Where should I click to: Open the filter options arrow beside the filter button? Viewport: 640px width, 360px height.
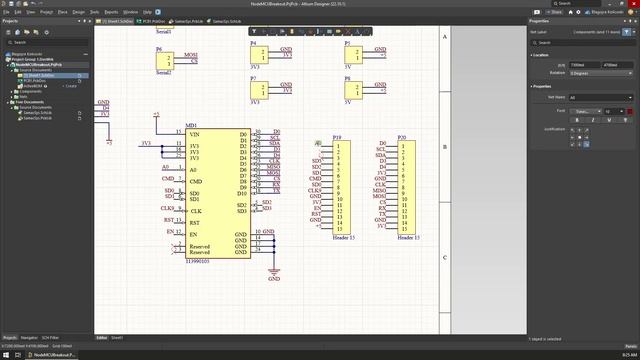[x=633, y=32]
